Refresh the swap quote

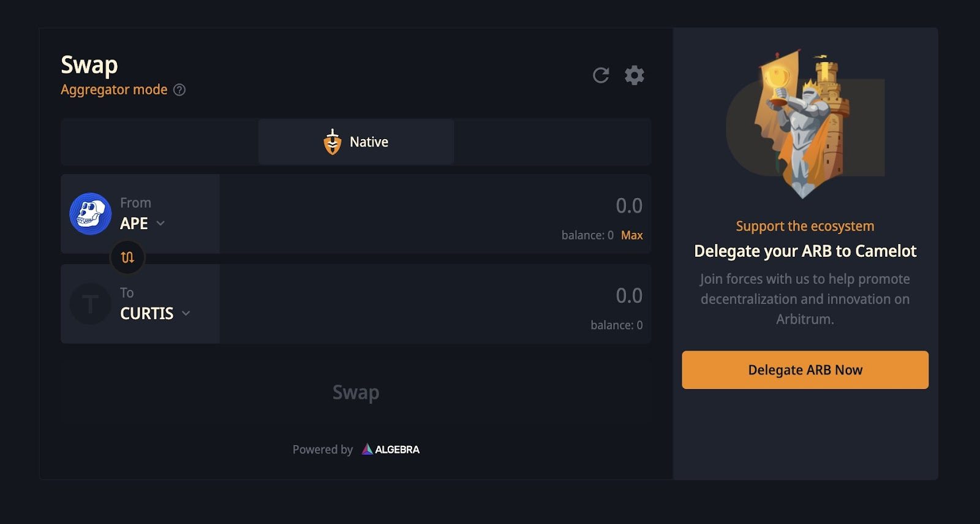coord(601,75)
